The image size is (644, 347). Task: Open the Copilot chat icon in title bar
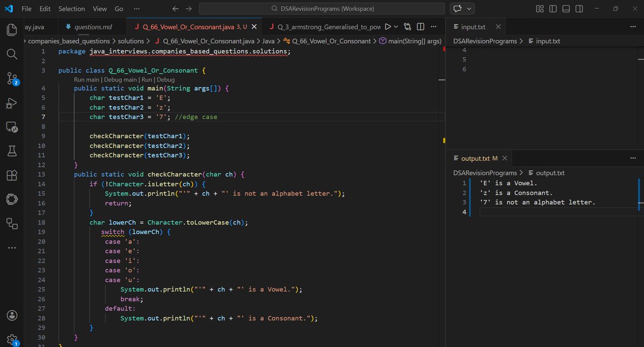pyautogui.click(x=458, y=9)
